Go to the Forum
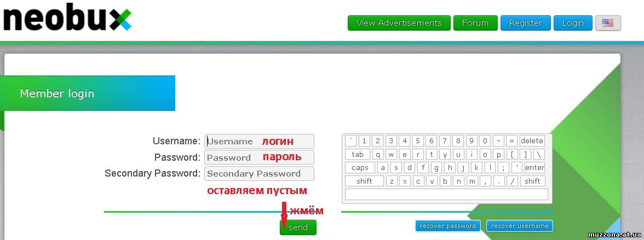The image size is (644, 240). click(475, 23)
